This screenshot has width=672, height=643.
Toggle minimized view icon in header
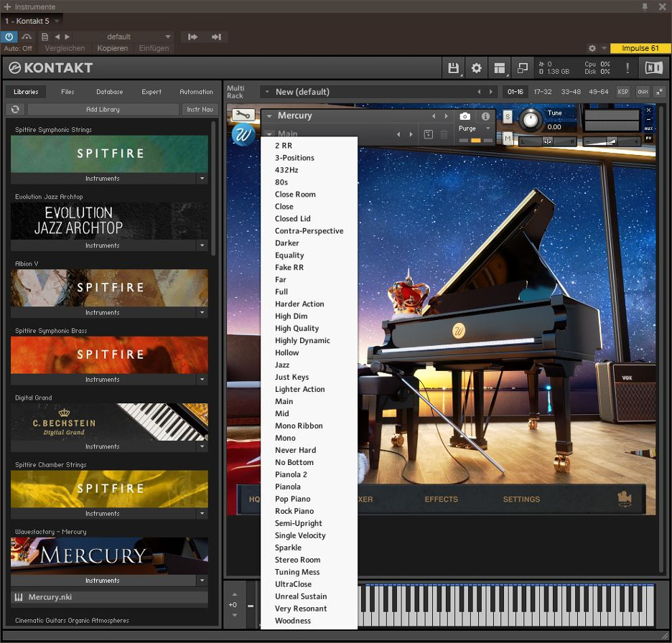[523, 68]
